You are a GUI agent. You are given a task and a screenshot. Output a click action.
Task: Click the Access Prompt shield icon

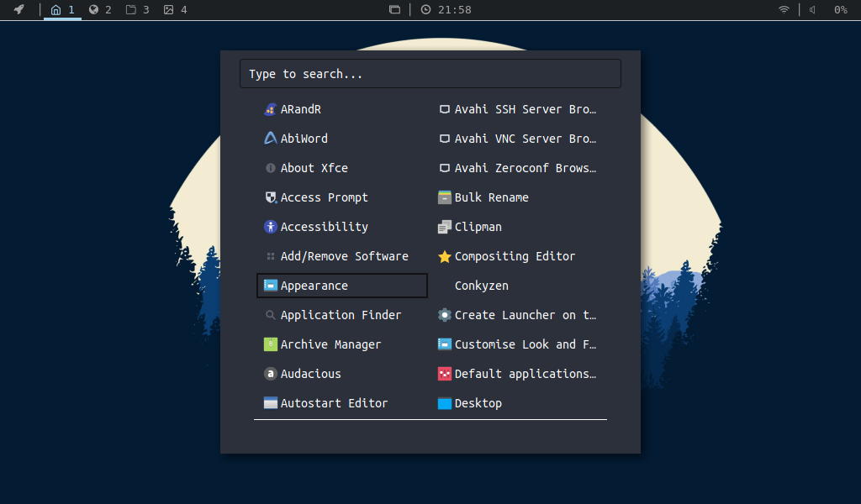click(x=270, y=197)
